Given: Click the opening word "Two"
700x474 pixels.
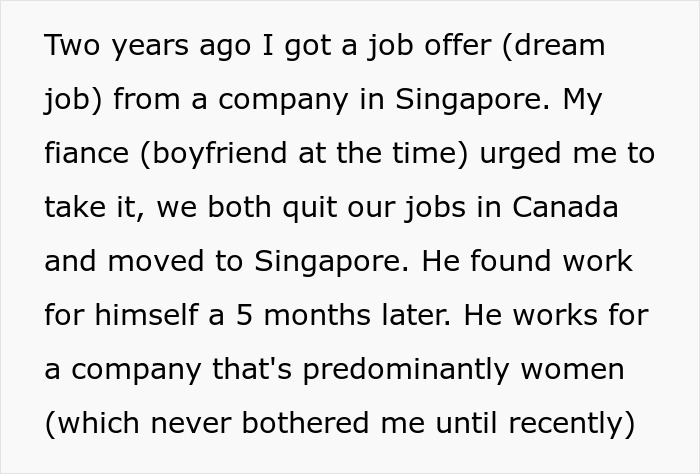Looking at the screenshot, I should pyautogui.click(x=73, y=46).
